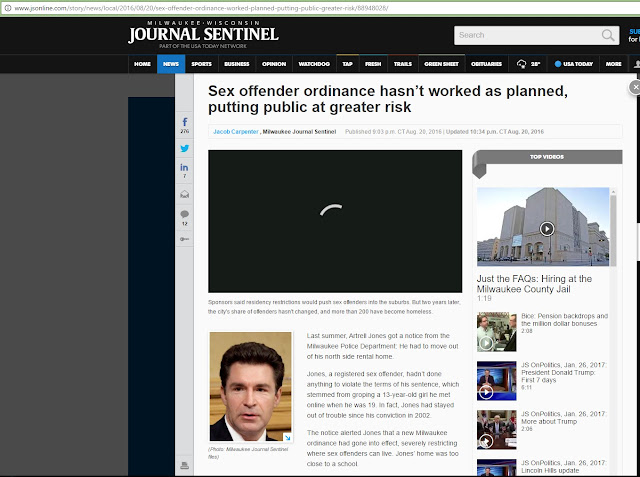Screen dimensions: 640x477
Task: Play the Milwaukee County Jail video
Action: (x=547, y=228)
